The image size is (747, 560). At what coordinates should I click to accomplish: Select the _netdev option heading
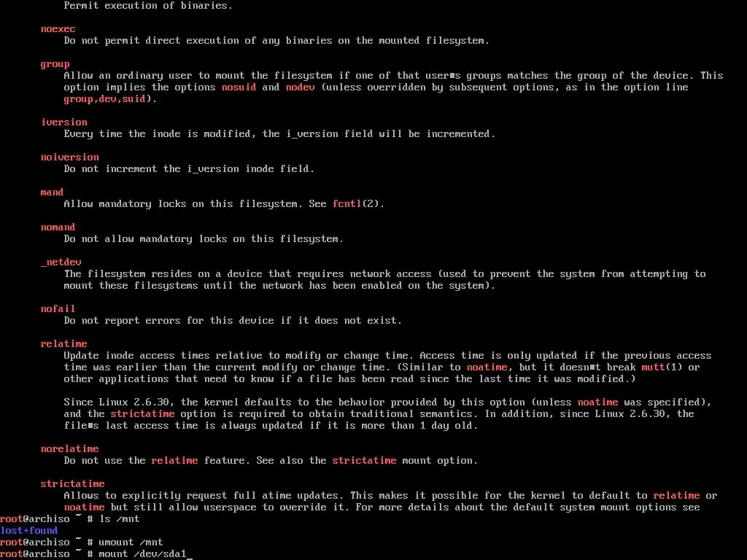click(x=61, y=262)
